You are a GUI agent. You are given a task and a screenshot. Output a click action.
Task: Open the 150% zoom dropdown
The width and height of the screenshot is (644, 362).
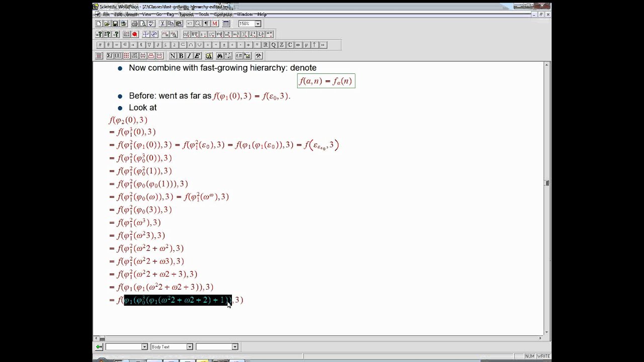coord(258,24)
